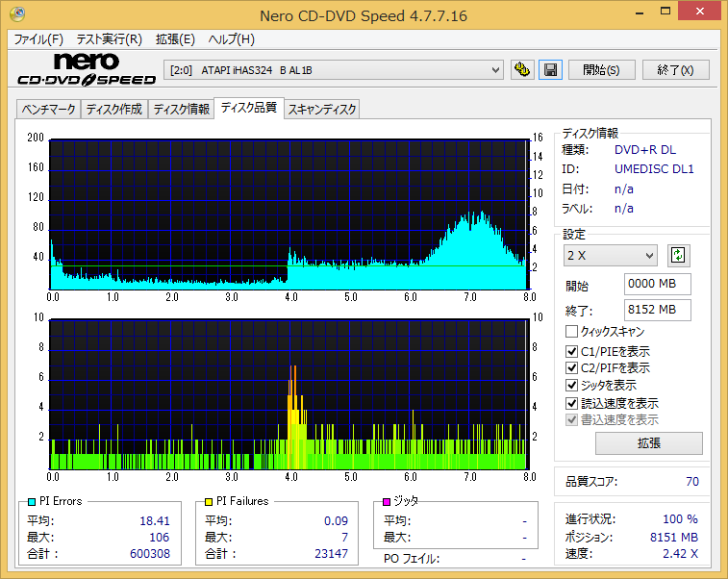Image resolution: width=728 pixels, height=579 pixels.
Task: Click the PI Errors average 18.41
Action: (155, 521)
